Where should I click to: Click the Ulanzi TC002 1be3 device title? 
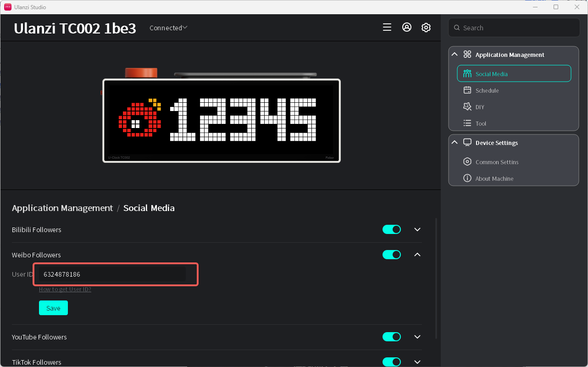(x=75, y=28)
